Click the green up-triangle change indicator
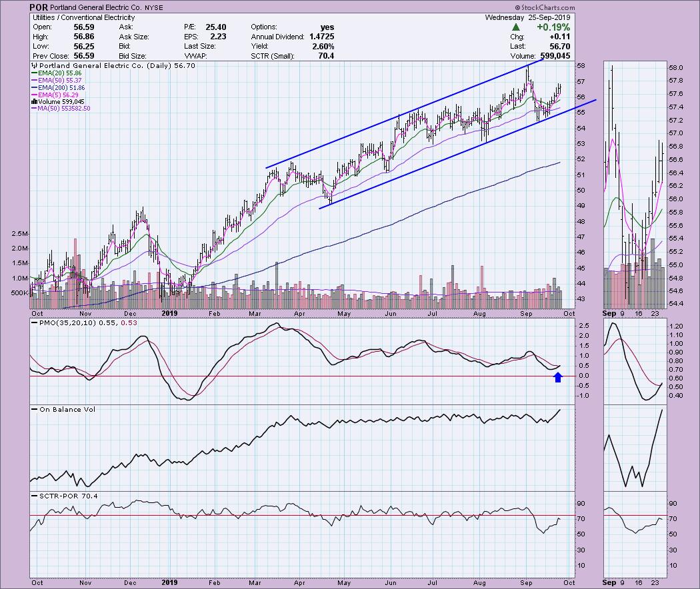Viewport: 700px width, 589px height. pyautogui.click(x=516, y=27)
